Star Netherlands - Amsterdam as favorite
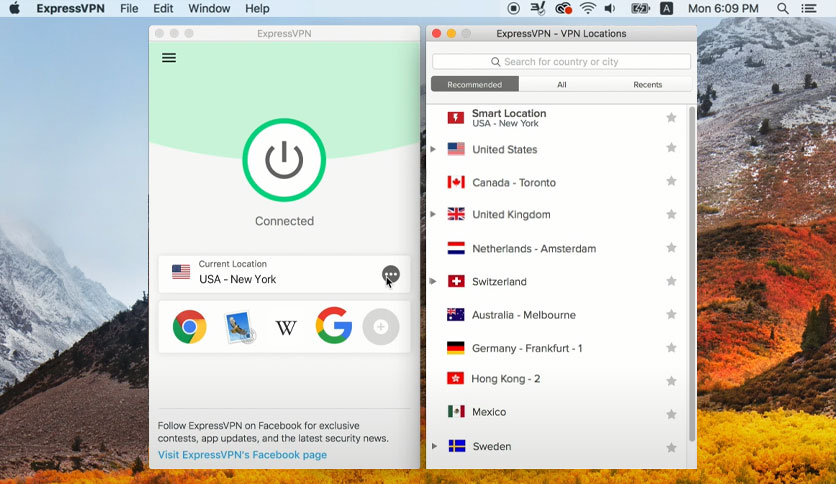The height and width of the screenshot is (484, 836). [671, 248]
